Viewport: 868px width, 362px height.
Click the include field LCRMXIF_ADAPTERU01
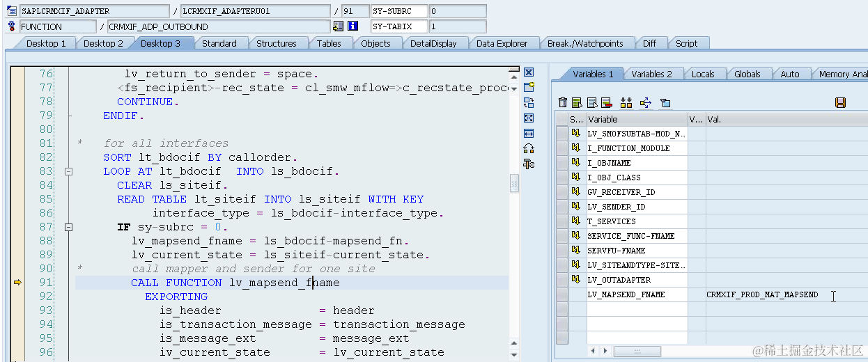tap(256, 11)
